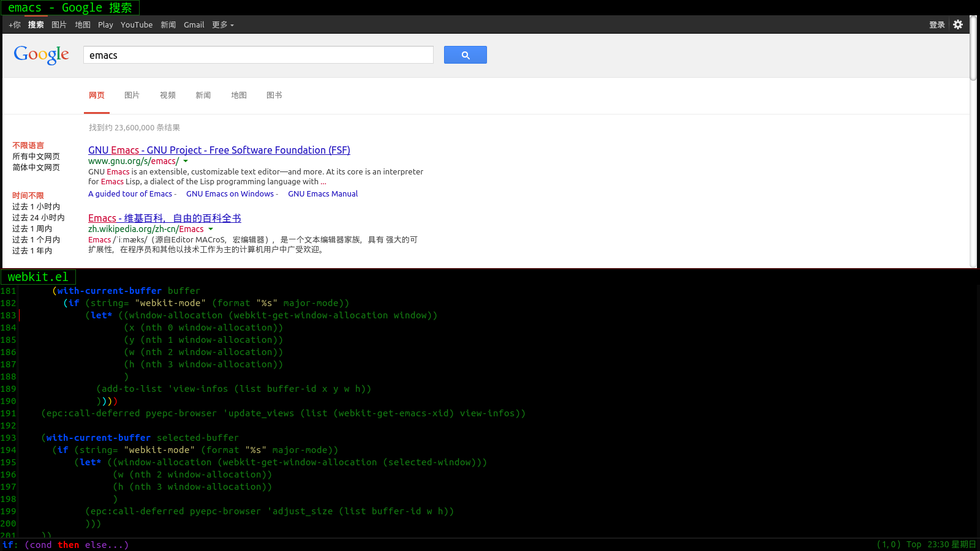
Task: Open A guided tour of Emacs link
Action: click(130, 194)
